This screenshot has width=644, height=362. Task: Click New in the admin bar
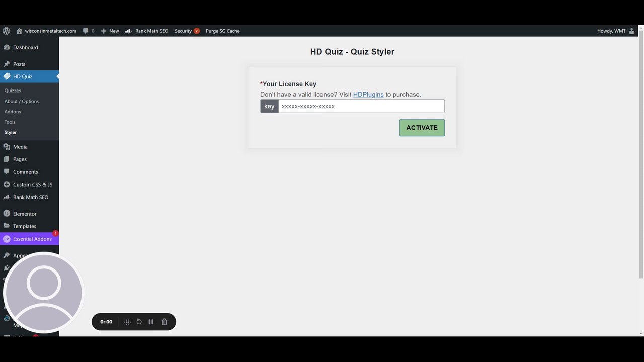click(114, 31)
